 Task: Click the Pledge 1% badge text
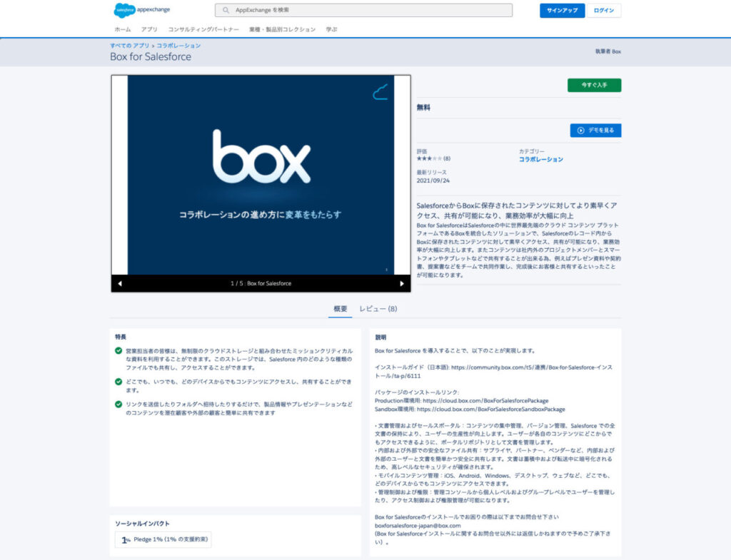tap(171, 539)
